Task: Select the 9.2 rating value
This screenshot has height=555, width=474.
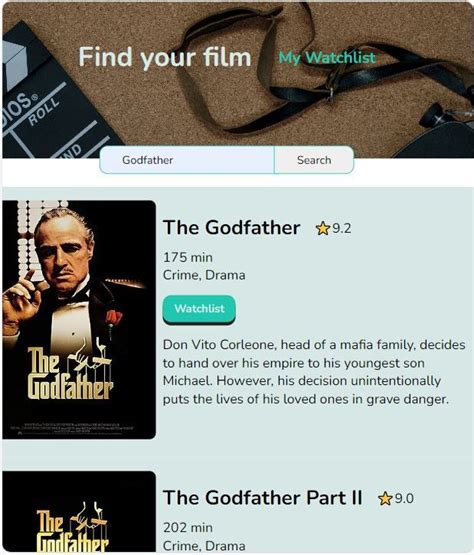Action: point(342,228)
